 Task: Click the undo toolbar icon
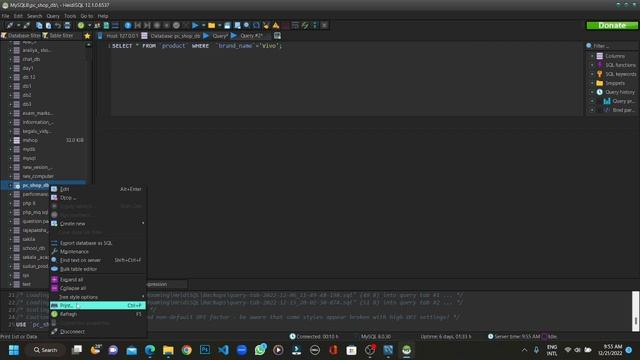[x=58, y=25]
